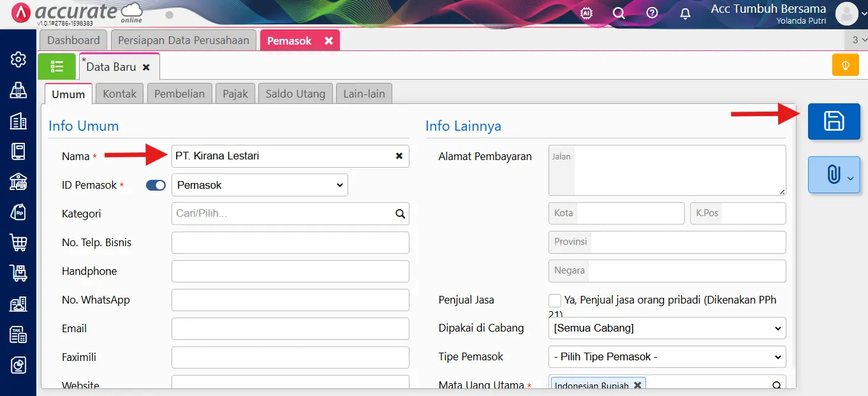Clear the Nama field with X button
868x396 pixels.
399,156
